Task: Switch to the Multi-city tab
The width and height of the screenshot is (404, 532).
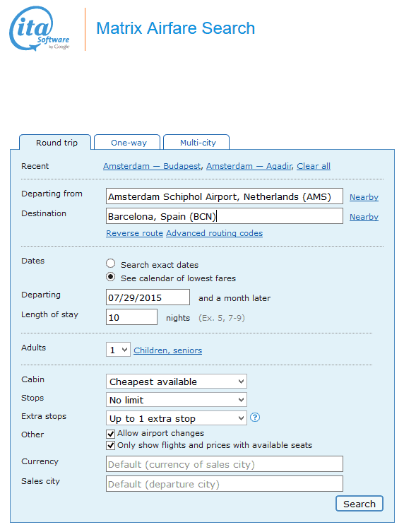Action: 196,143
